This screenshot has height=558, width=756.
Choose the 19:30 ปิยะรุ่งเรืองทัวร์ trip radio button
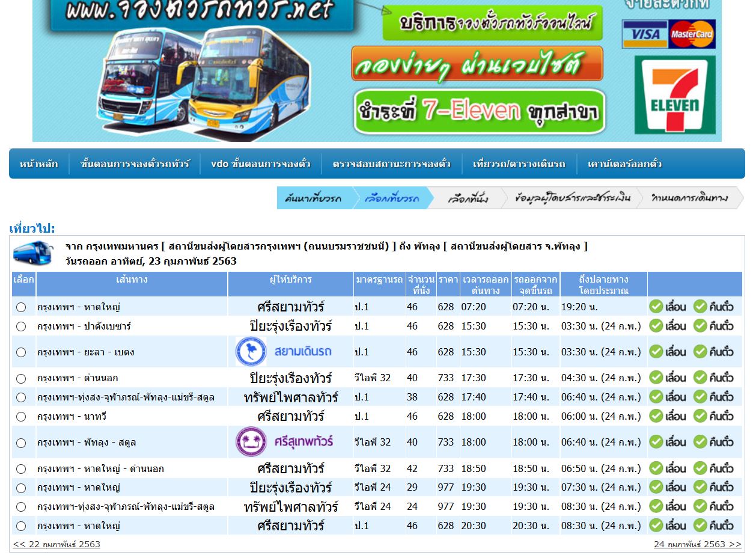(21, 488)
